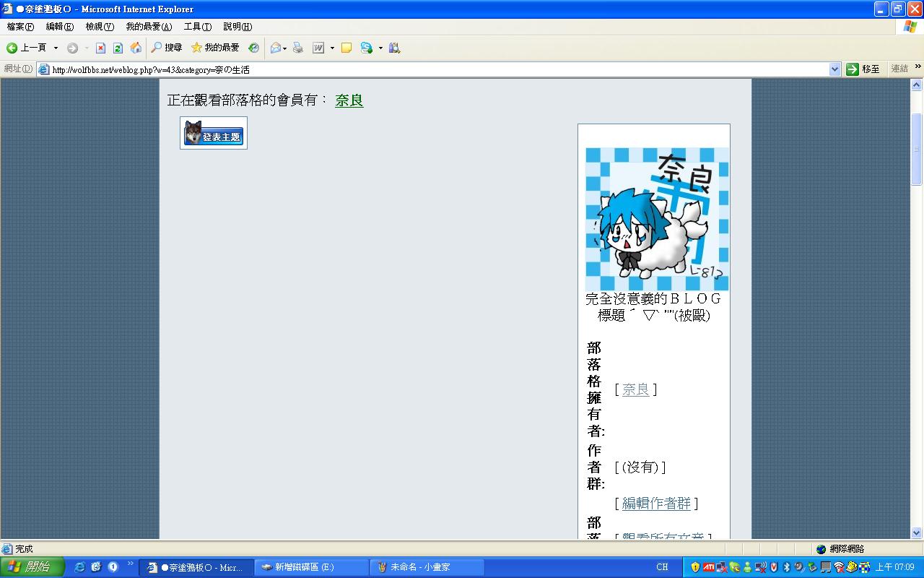The height and width of the screenshot is (578, 924).
Task: Open the 我的最愛 favorites panel
Action: click(215, 48)
